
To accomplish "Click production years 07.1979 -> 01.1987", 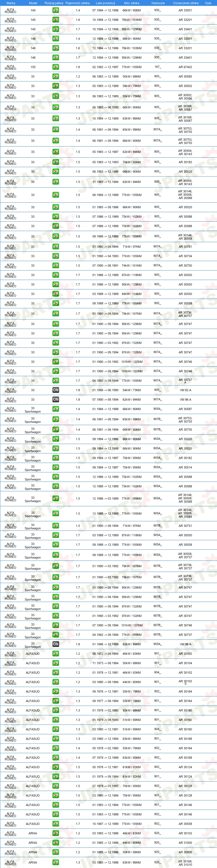I will (x=105, y=786).
